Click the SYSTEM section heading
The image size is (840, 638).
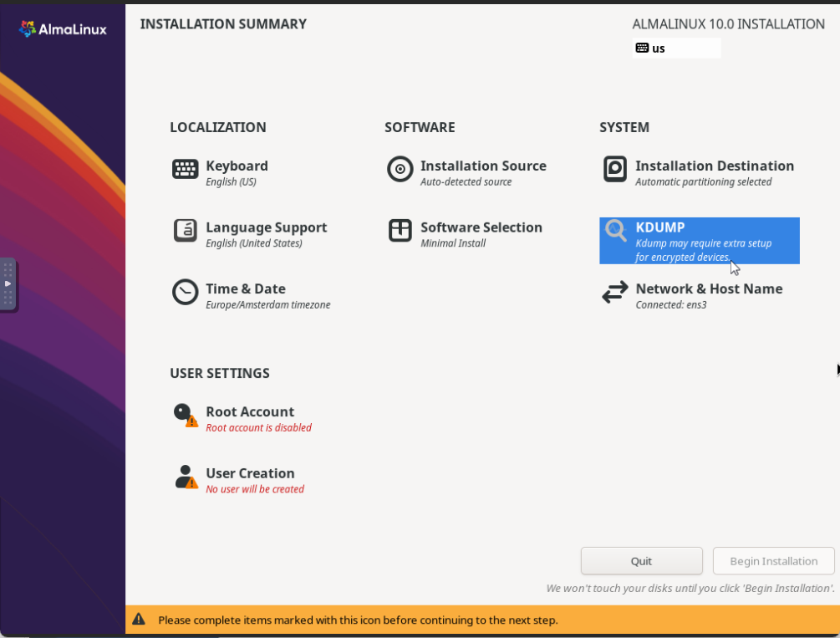[624, 127]
